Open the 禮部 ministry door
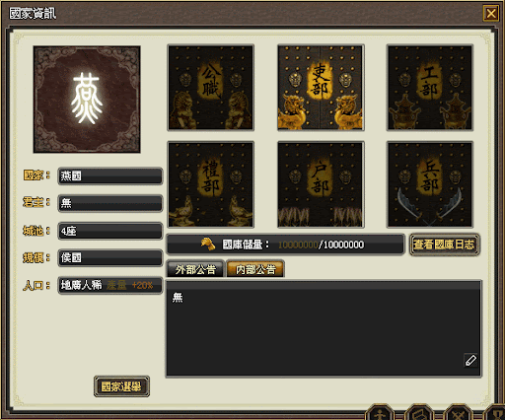The width and height of the screenshot is (505, 420). [x=210, y=184]
